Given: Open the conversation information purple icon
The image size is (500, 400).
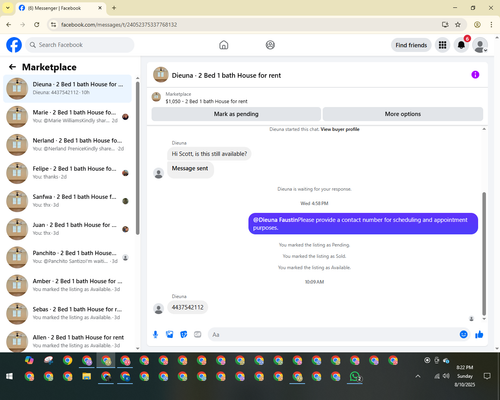Looking at the screenshot, I should (475, 75).
